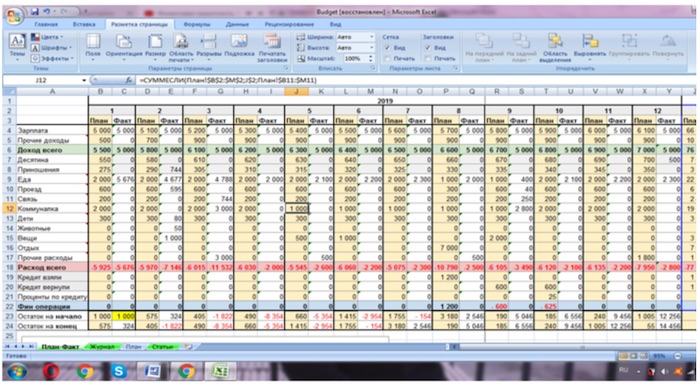Screen dimensions: 700x386
Task: Select cell Коммуналка
Action: pyautogui.click(x=52, y=208)
